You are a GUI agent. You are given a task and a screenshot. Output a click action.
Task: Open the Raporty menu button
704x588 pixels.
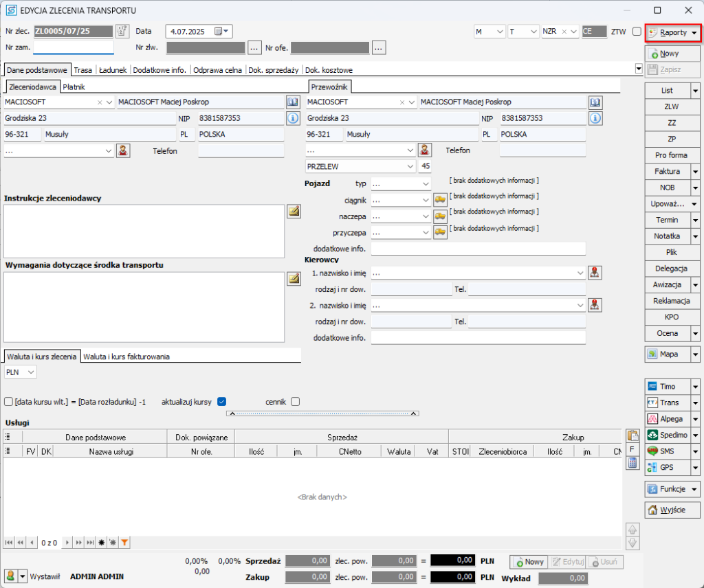(x=672, y=32)
